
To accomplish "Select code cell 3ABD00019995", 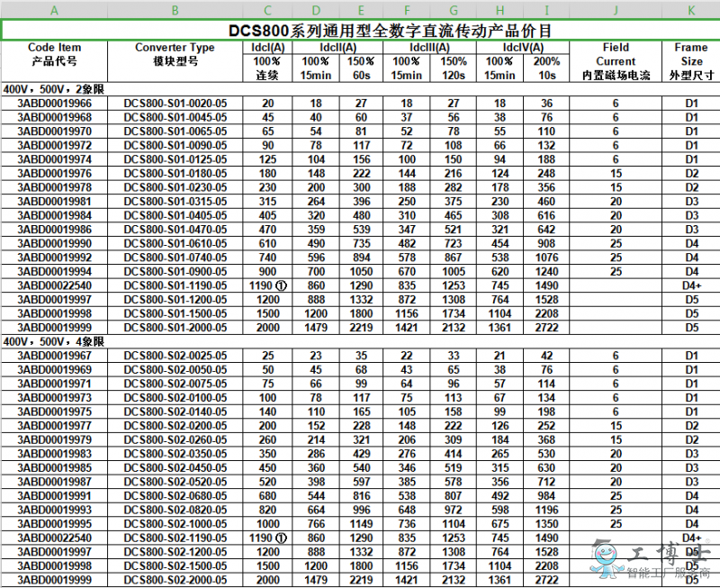I will pyautogui.click(x=54, y=524).
